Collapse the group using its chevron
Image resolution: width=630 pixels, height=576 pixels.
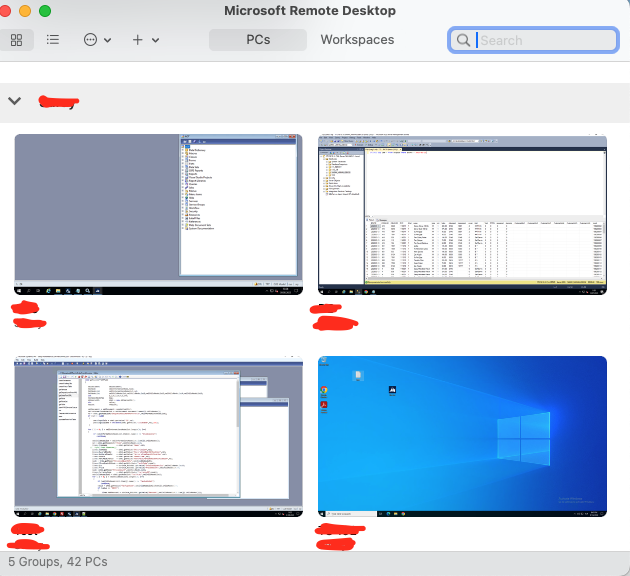click(x=14, y=101)
